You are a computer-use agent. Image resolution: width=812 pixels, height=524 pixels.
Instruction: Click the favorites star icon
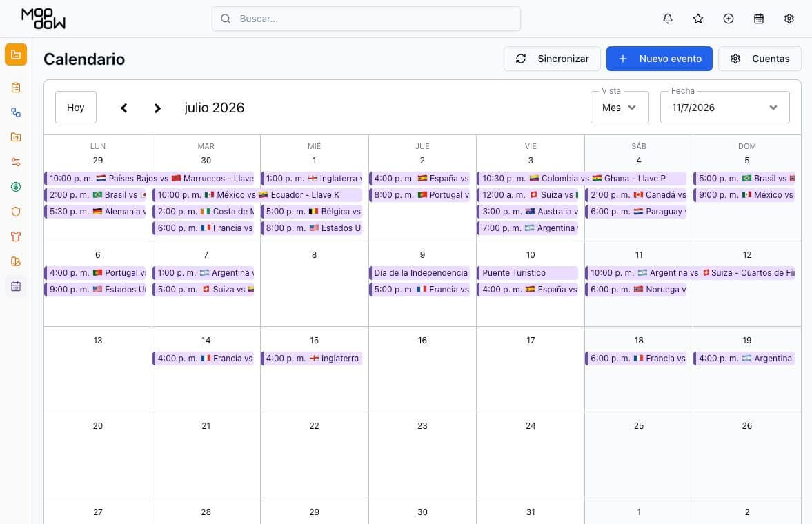click(698, 19)
